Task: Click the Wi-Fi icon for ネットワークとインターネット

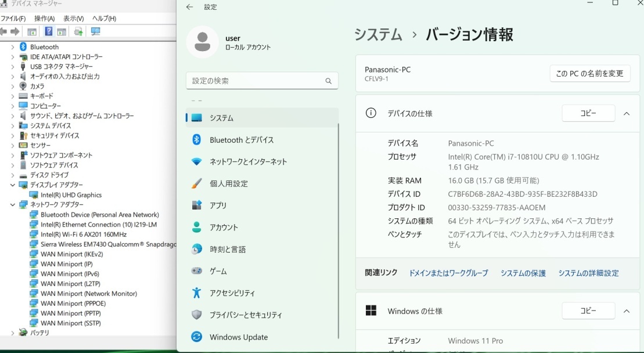Action: click(x=196, y=162)
